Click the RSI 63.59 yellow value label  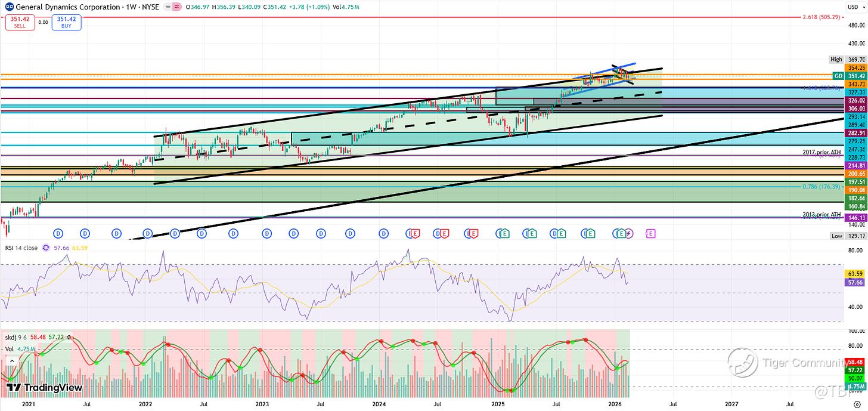tap(855, 274)
